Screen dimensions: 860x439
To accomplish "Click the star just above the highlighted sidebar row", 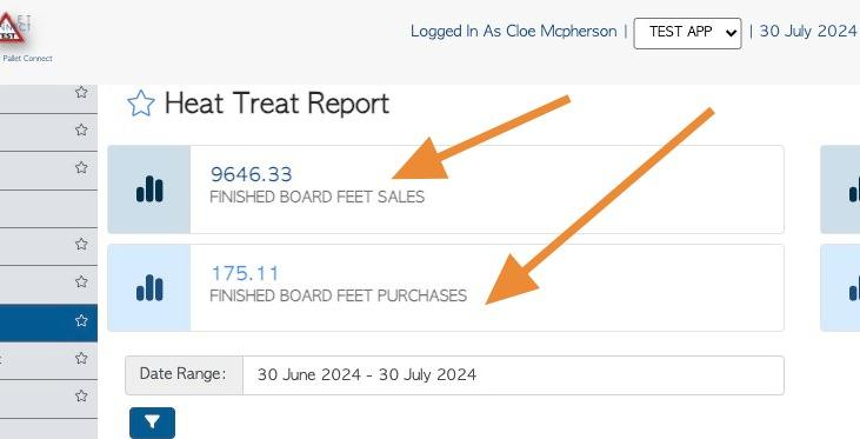I will click(x=81, y=282).
